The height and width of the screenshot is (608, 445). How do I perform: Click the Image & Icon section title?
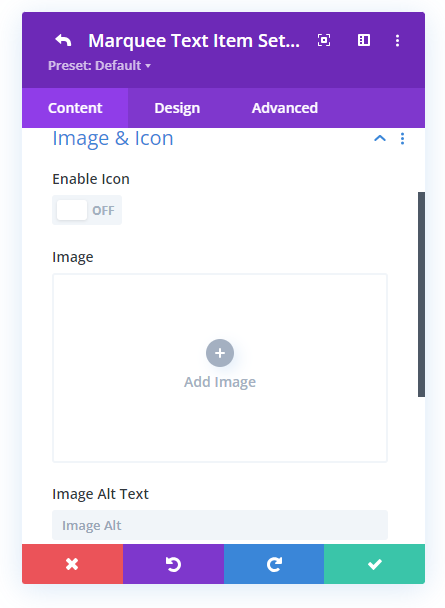[x=113, y=138]
